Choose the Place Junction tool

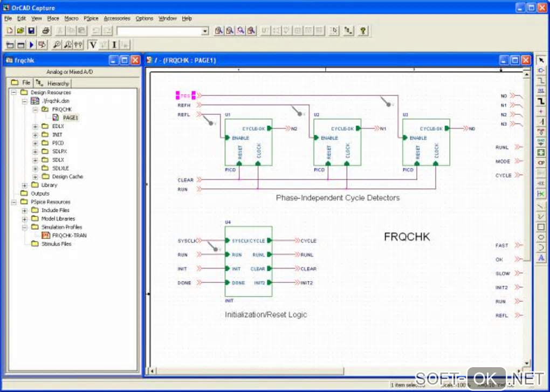(541, 112)
